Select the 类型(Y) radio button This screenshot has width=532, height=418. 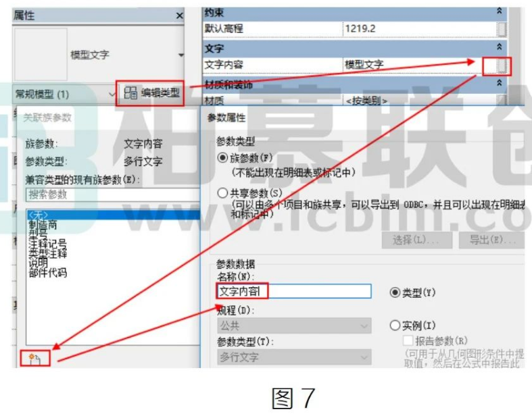pos(395,292)
